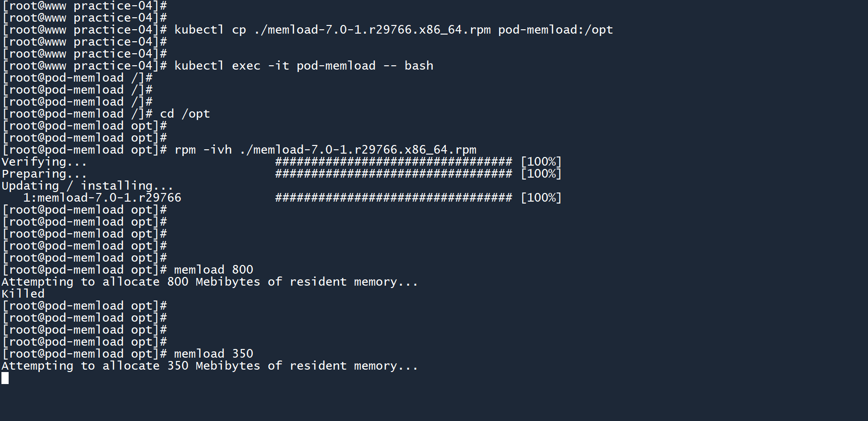The width and height of the screenshot is (868, 421).
Task: Click the kubectl exec command text
Action: (303, 66)
